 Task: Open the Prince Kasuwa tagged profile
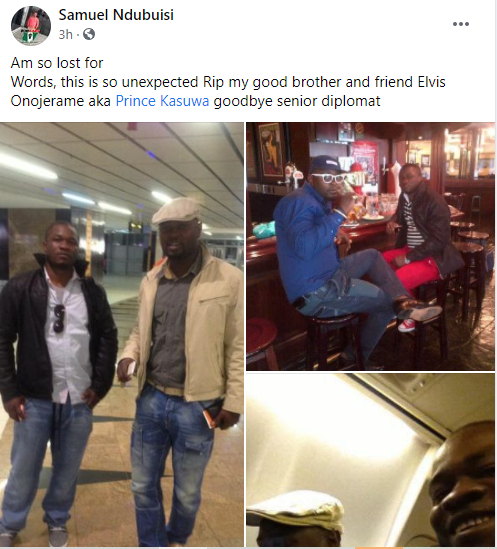point(162,101)
